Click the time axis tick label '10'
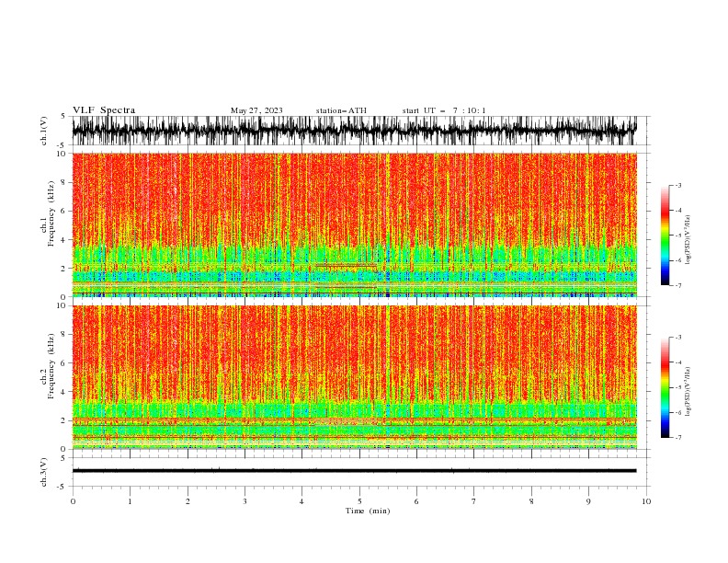The height and width of the screenshot is (563, 728). click(x=646, y=501)
